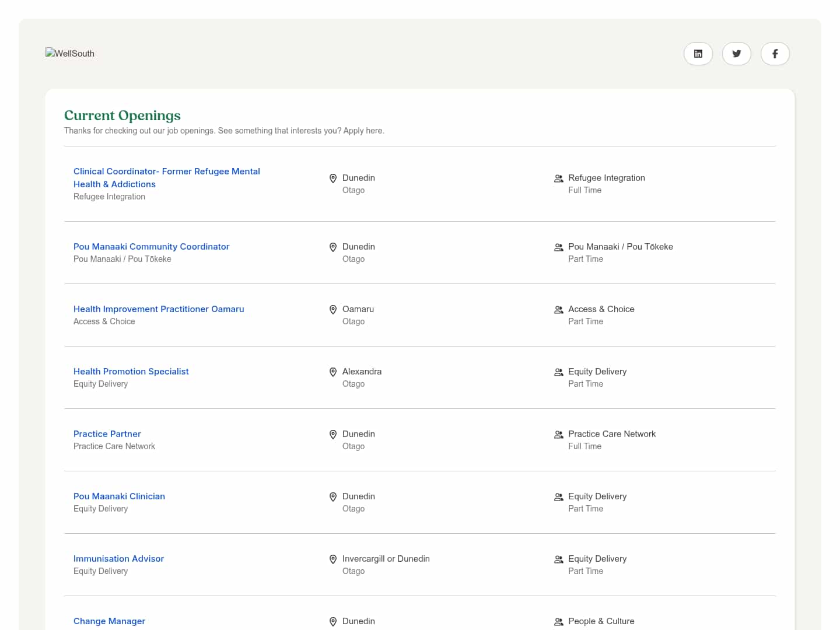Viewport: 840px width, 630px height.
Task: Open Pou Manaaki Community Coordinator listing
Action: [151, 247]
